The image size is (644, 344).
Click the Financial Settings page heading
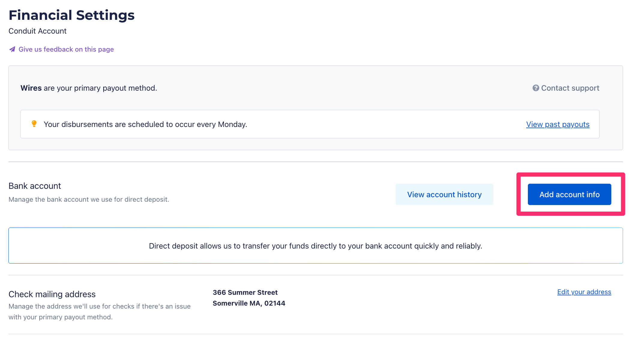[71, 15]
